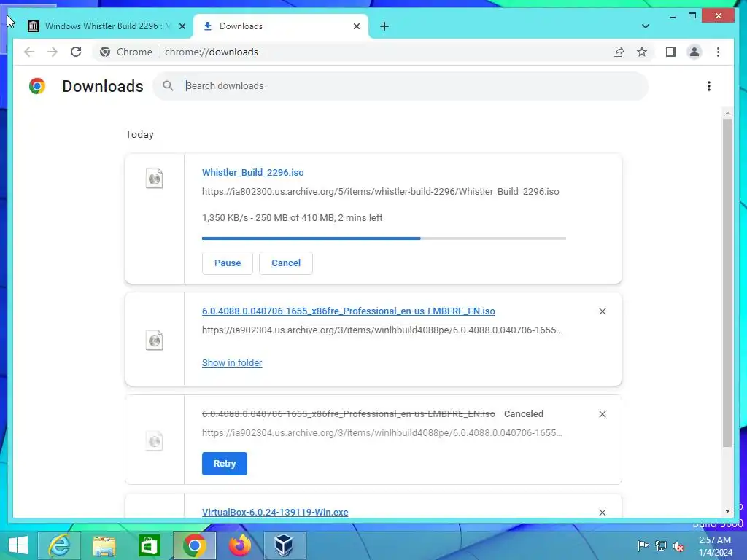Viewport: 747px width, 560px height.
Task: Click the magnifier icon in search downloads
Action: [168, 86]
